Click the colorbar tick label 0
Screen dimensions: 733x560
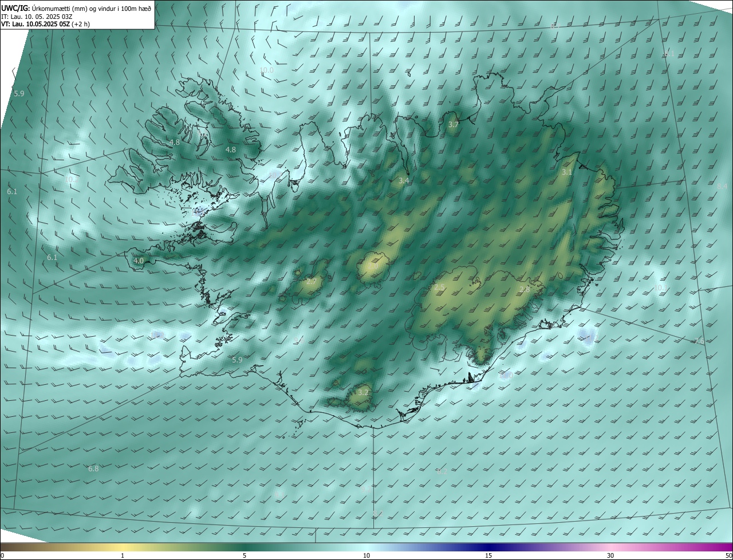click(x=2, y=555)
